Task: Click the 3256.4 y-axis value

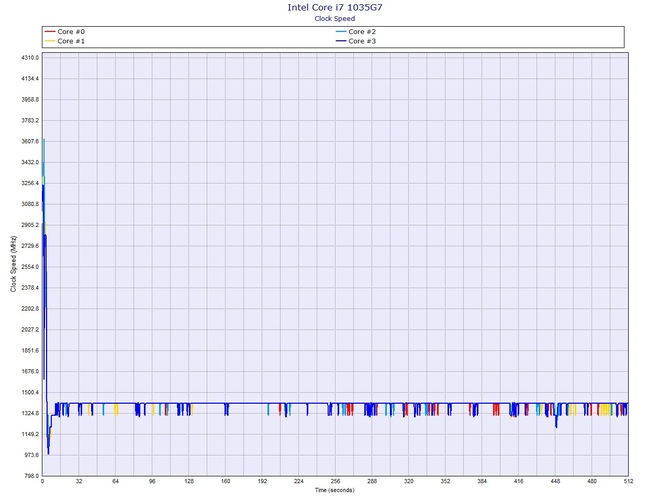Action: (x=30, y=183)
